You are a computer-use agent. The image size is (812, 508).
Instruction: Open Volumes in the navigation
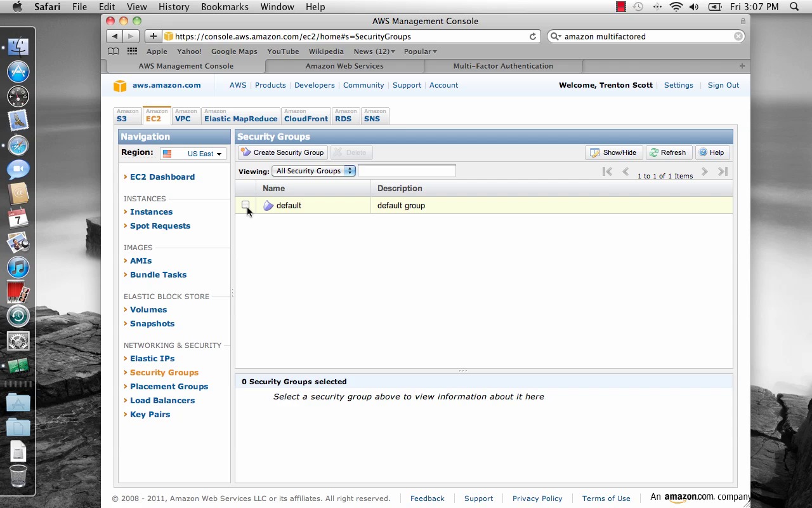(148, 310)
